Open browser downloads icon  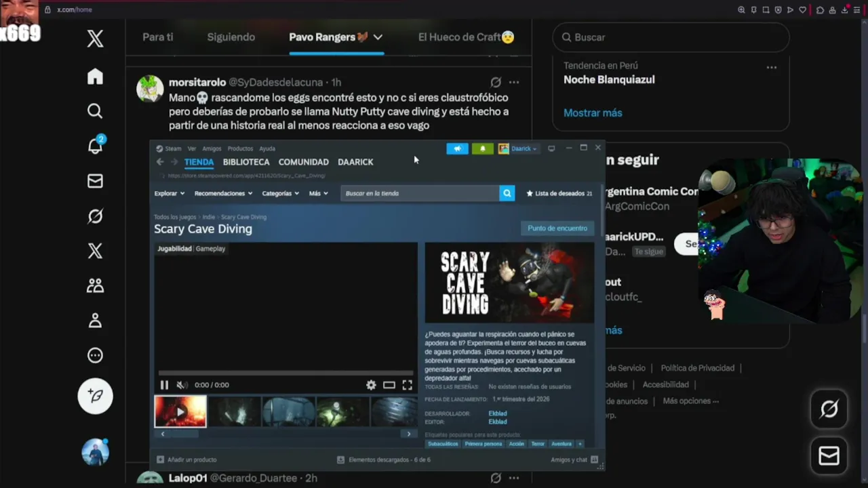(x=845, y=9)
